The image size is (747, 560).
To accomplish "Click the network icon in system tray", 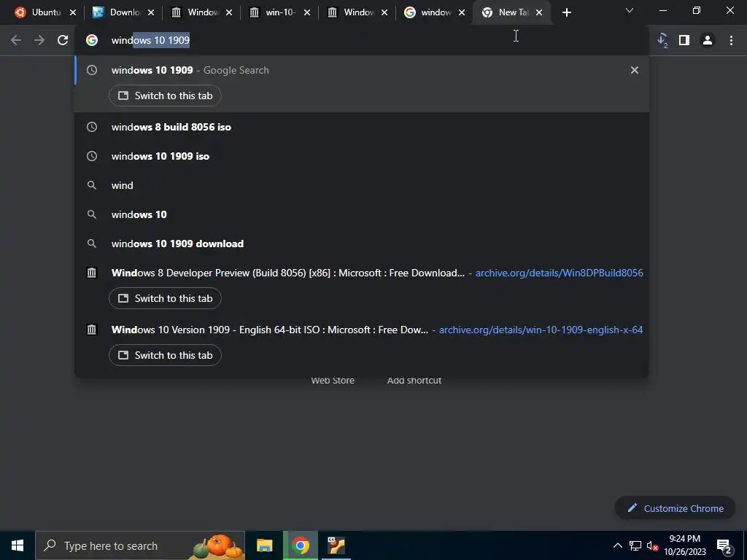I will (635, 545).
